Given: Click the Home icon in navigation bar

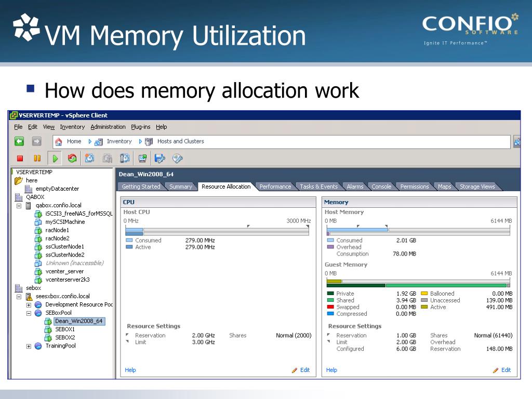Looking at the screenshot, I should (59, 141).
